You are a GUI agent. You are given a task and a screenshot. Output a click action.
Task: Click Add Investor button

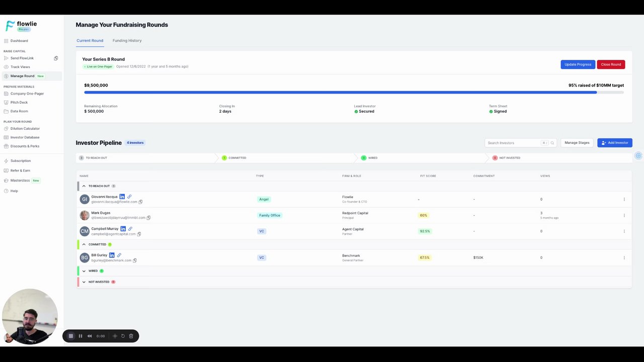tap(615, 143)
